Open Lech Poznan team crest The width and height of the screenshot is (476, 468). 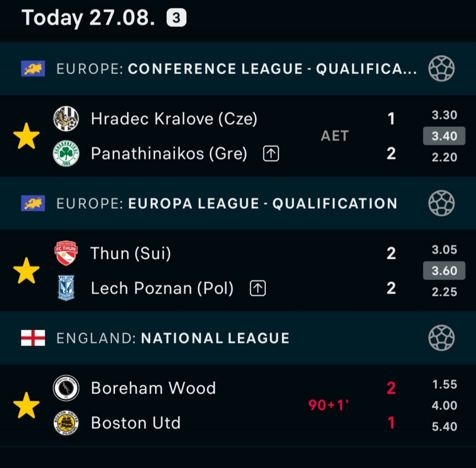[66, 288]
